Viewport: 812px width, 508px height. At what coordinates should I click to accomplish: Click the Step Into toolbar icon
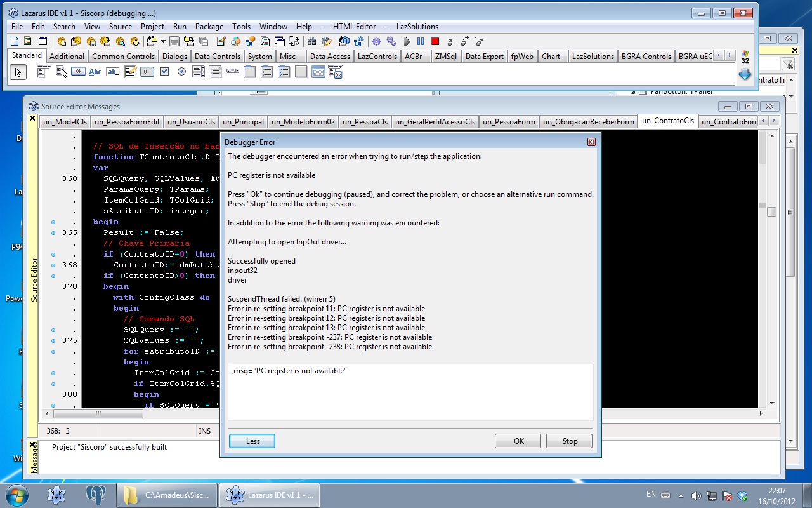tap(450, 41)
